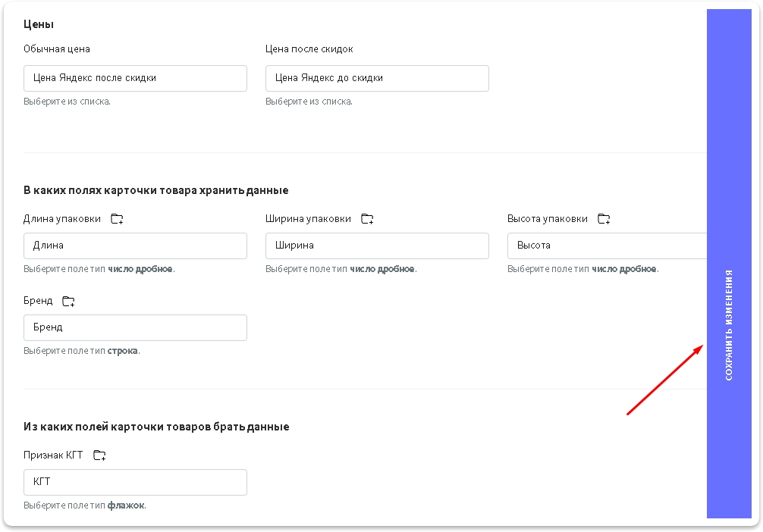The width and height of the screenshot is (763, 532).
Task: Click the 'В каких полях карточки товара' heading
Action: click(x=155, y=190)
